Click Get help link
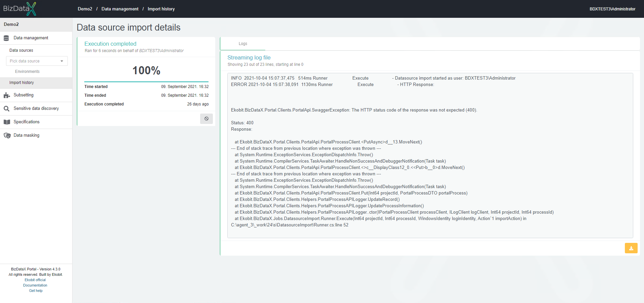 [36, 291]
